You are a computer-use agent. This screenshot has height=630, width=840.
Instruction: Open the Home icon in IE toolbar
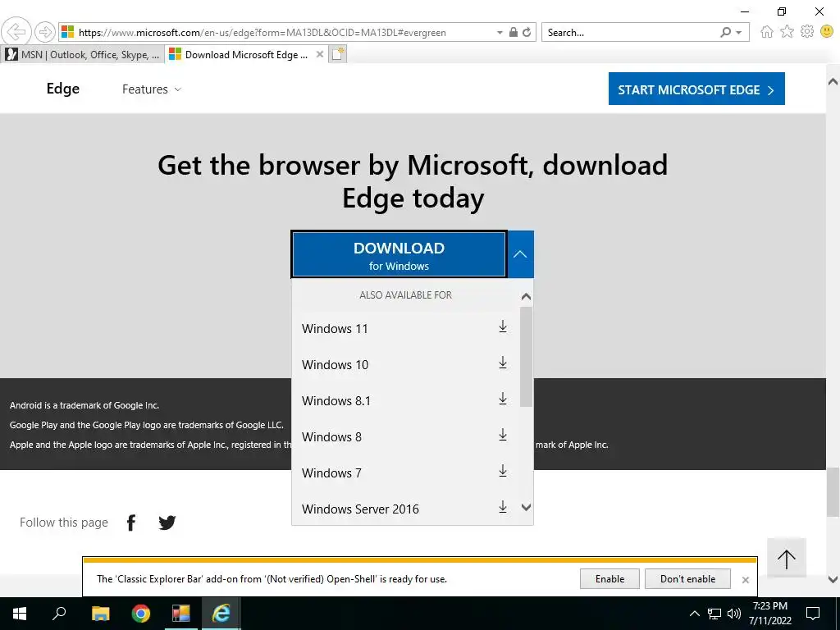coord(767,32)
